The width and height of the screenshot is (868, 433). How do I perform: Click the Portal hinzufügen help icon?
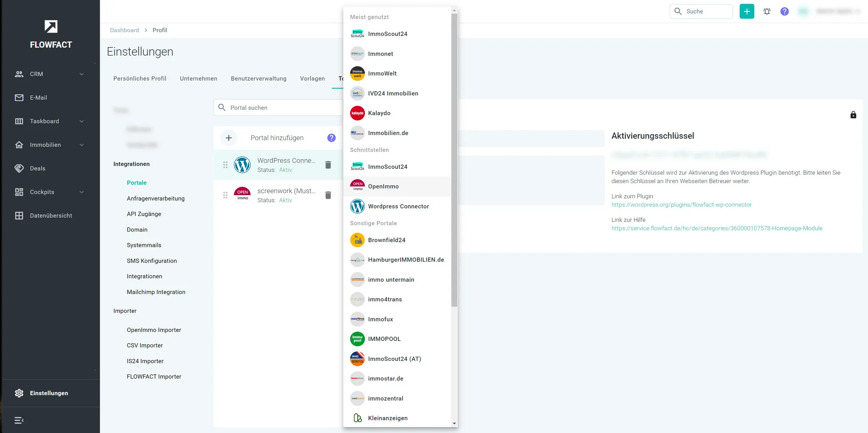coord(331,138)
